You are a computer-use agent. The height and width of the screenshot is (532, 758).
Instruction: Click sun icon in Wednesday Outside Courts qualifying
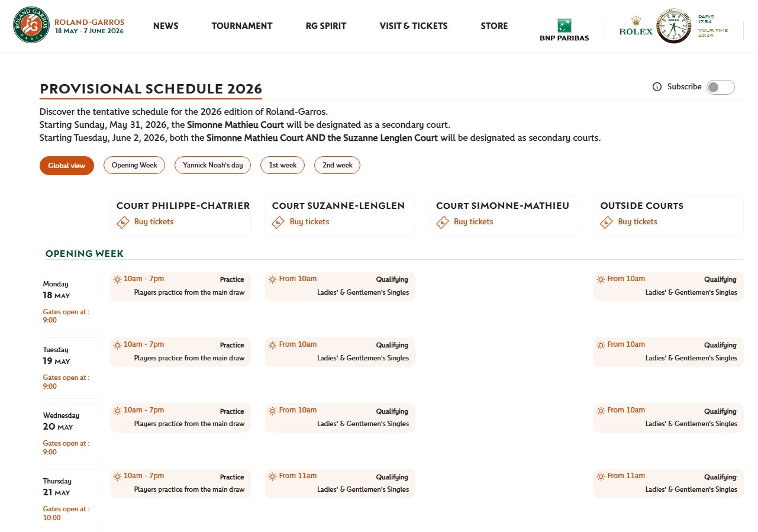[601, 411]
